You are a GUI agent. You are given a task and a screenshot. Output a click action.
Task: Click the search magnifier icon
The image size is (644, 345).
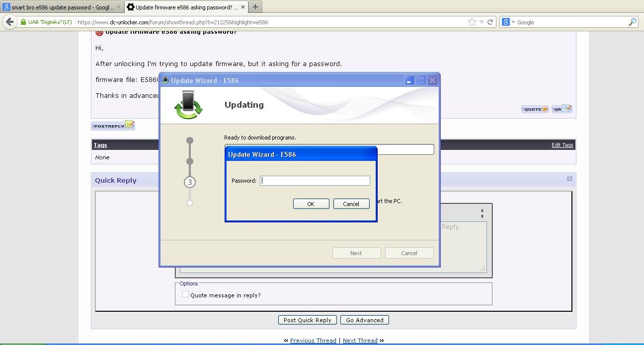pyautogui.click(x=632, y=22)
